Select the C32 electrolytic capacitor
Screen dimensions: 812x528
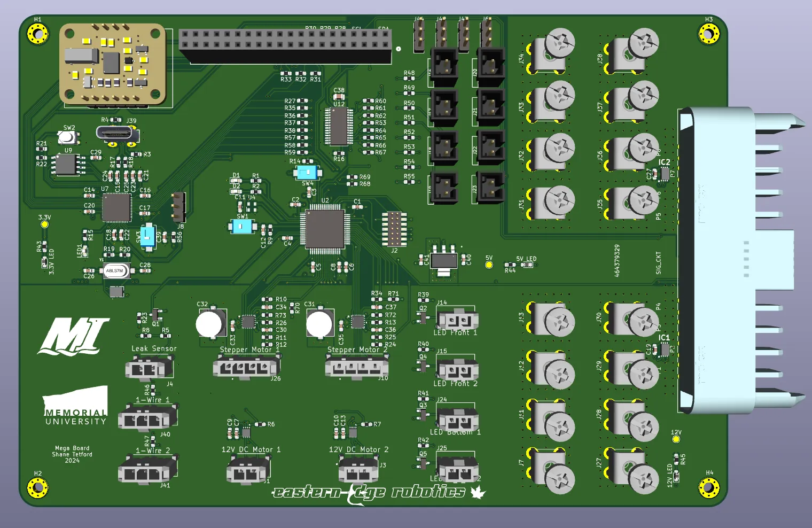click(212, 323)
